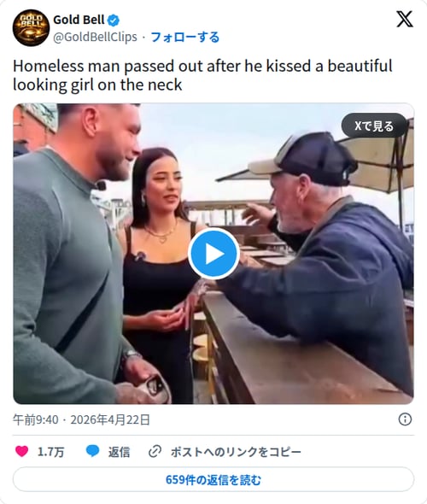Open the 659件の返信を読む button
This screenshot has width=427, height=504.
coord(213,479)
